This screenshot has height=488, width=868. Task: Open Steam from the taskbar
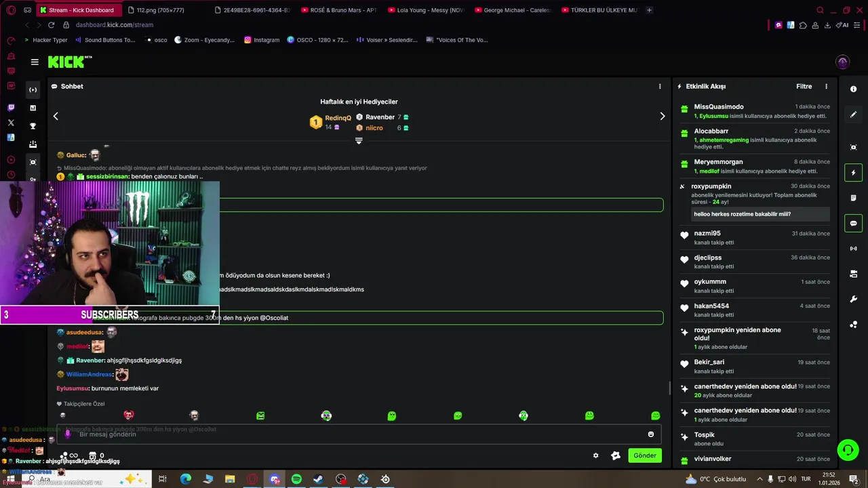[318, 479]
